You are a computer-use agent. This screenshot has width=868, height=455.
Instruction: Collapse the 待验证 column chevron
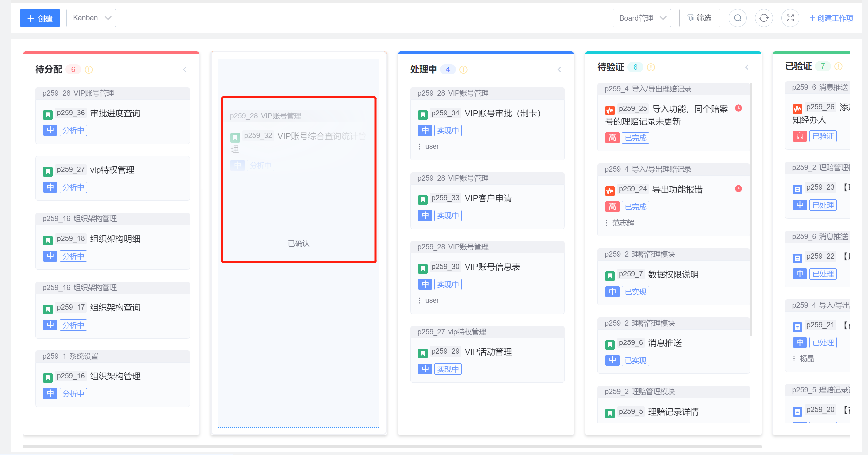pos(747,67)
